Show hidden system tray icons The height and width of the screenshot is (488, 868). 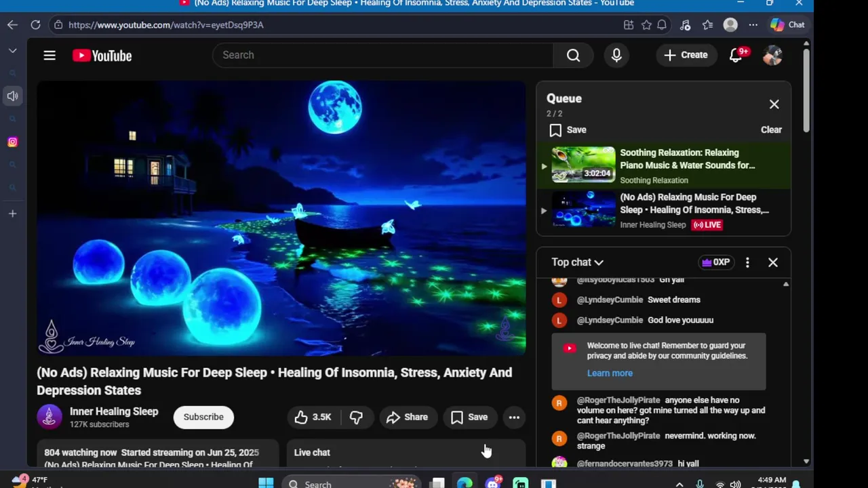[x=679, y=484]
